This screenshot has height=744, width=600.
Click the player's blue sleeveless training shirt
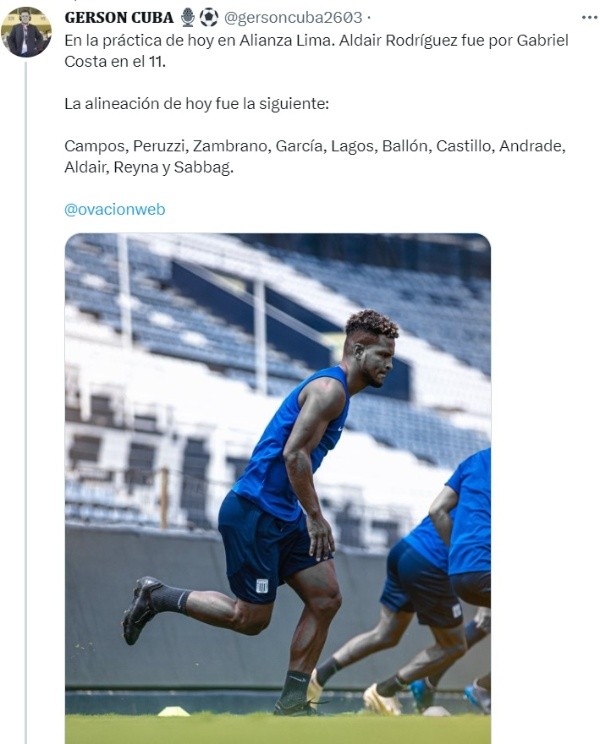290,440
